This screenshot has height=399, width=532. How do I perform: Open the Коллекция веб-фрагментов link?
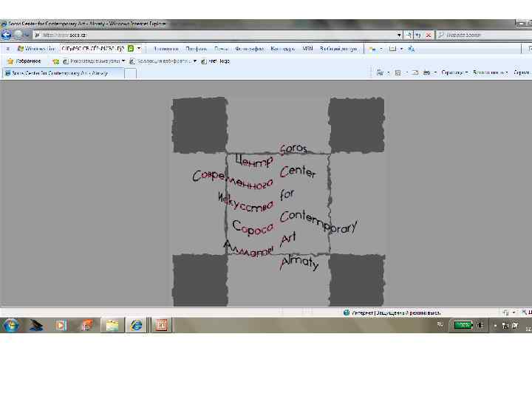(160, 61)
